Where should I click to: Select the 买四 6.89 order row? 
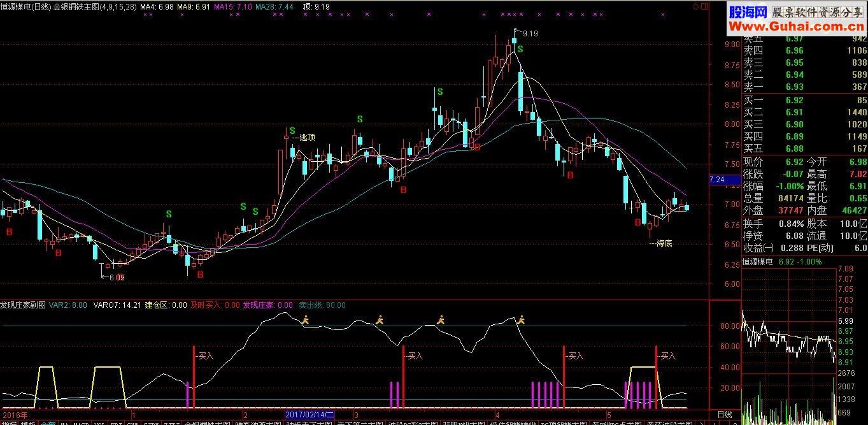pyautogui.click(x=805, y=136)
